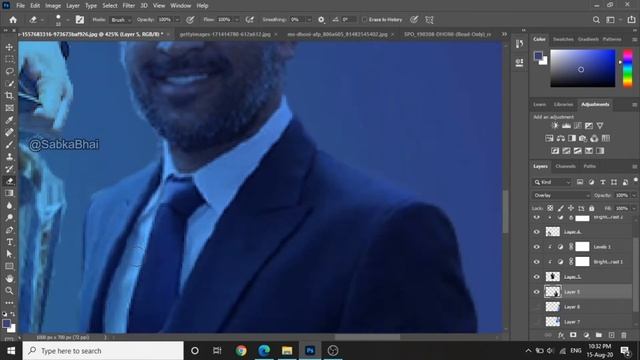Open layer Fill dropdown arrow

click(634, 208)
